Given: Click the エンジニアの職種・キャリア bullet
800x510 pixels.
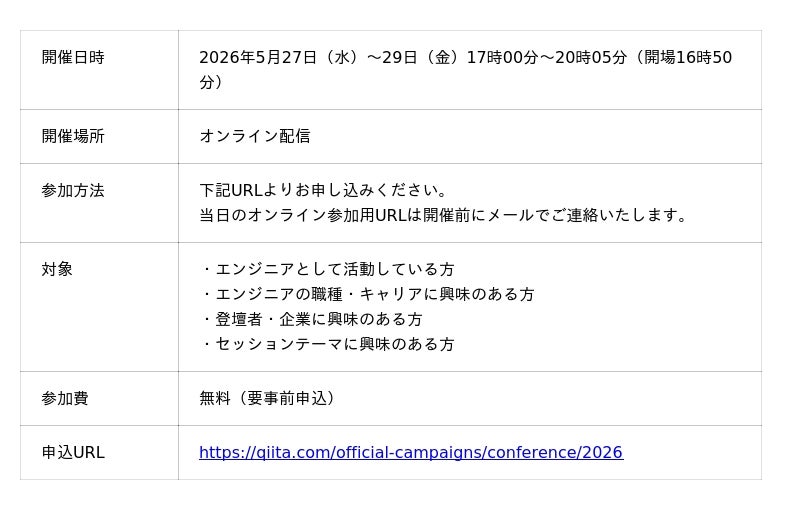Looking at the screenshot, I should tap(367, 295).
